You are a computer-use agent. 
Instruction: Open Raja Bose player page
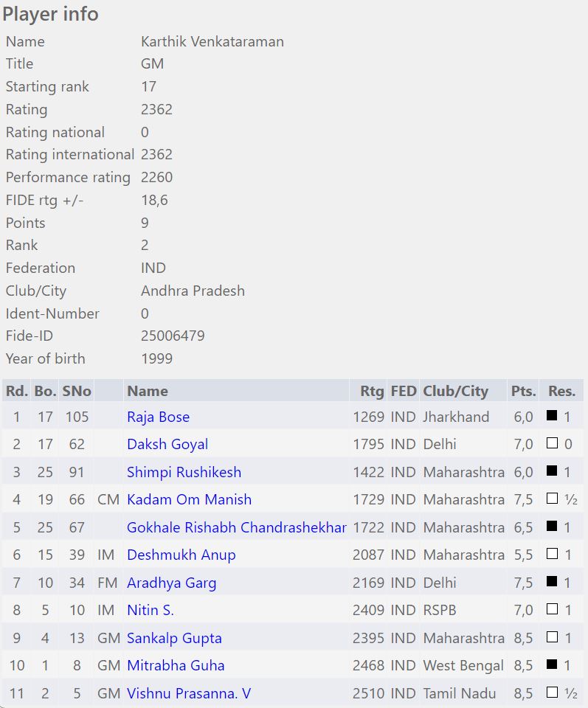[158, 417]
